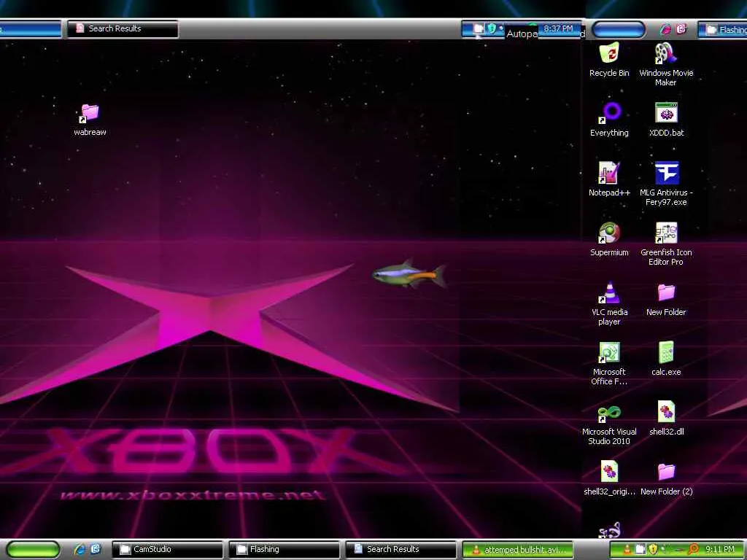Click the swimming fish on the desktop

(409, 275)
